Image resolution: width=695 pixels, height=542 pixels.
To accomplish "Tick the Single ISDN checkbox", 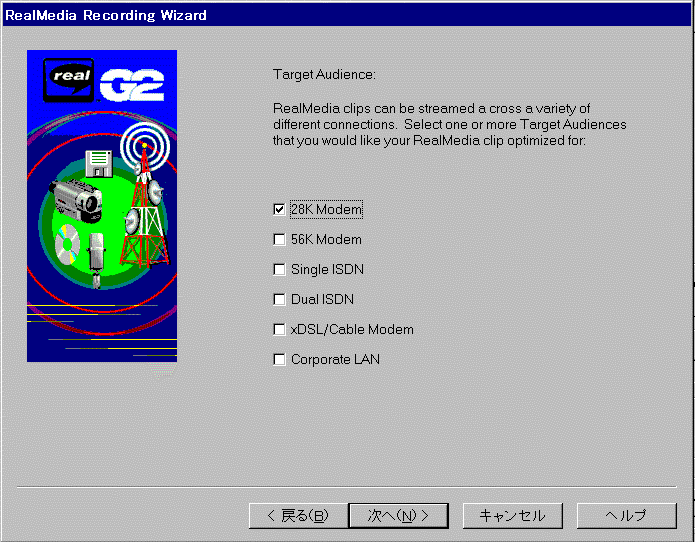I will [279, 269].
